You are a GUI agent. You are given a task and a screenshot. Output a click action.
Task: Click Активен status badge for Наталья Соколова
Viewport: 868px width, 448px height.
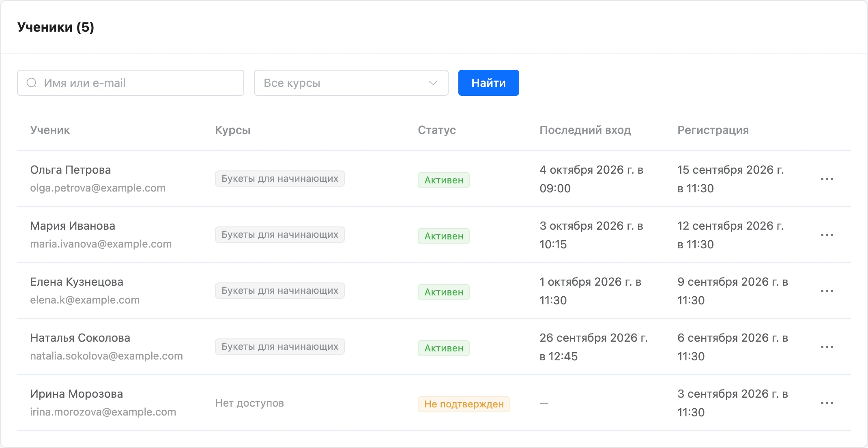click(444, 348)
